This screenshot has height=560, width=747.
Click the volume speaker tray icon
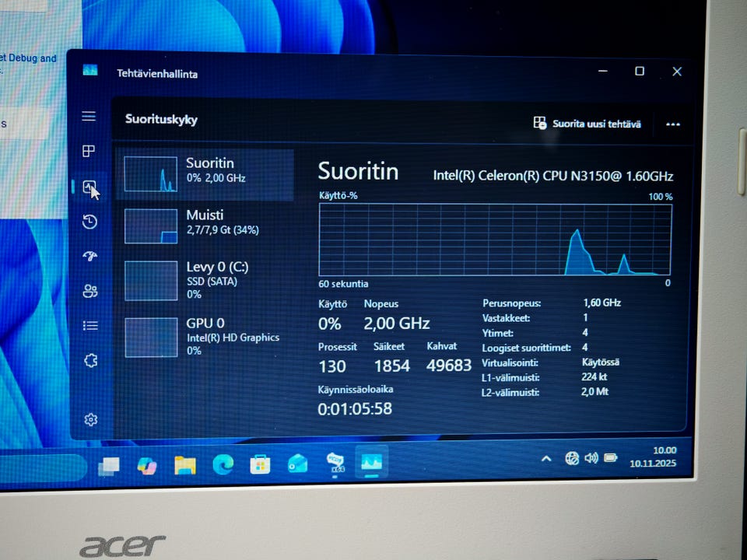click(x=591, y=458)
